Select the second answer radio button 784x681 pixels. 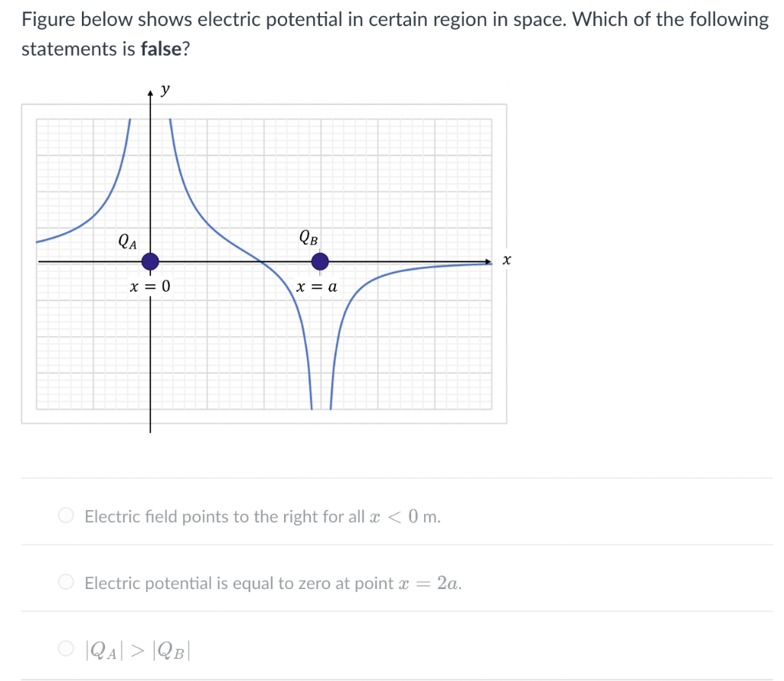tap(66, 582)
